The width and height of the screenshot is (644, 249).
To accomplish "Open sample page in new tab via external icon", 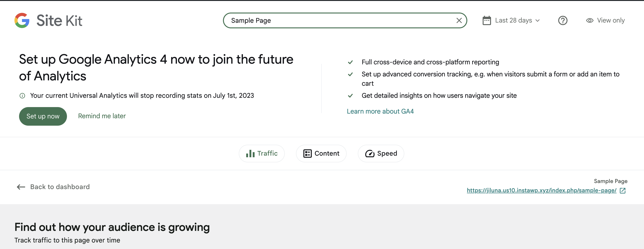I will (x=623, y=190).
